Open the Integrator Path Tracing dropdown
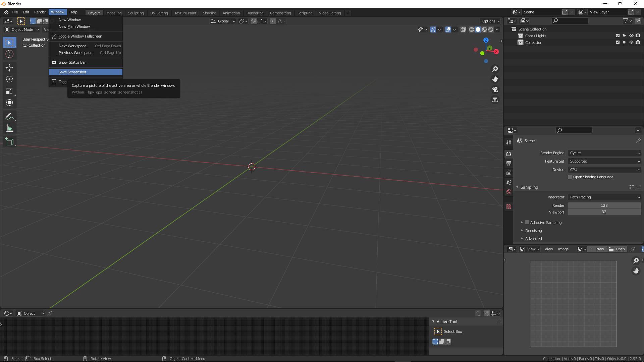The image size is (644, 362). (604, 197)
